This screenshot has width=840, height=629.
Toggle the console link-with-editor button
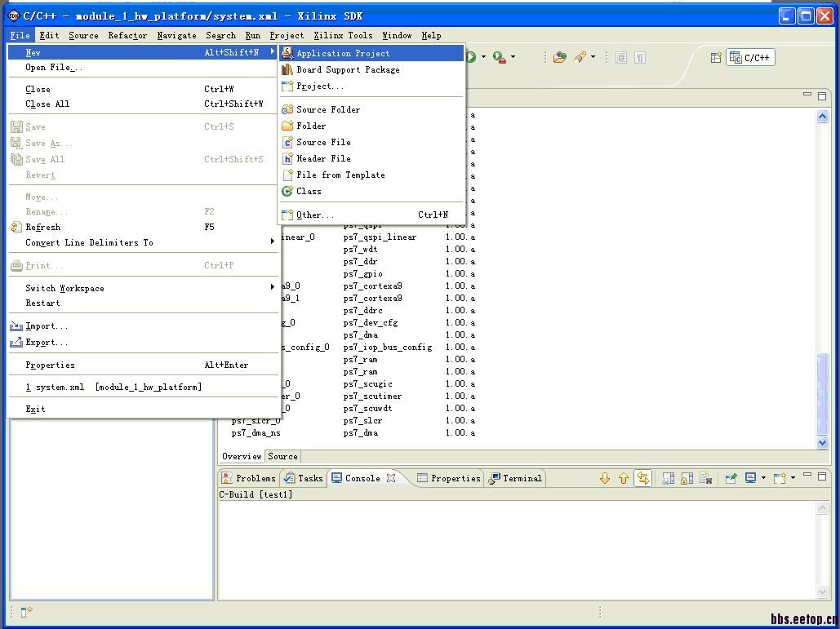(643, 479)
